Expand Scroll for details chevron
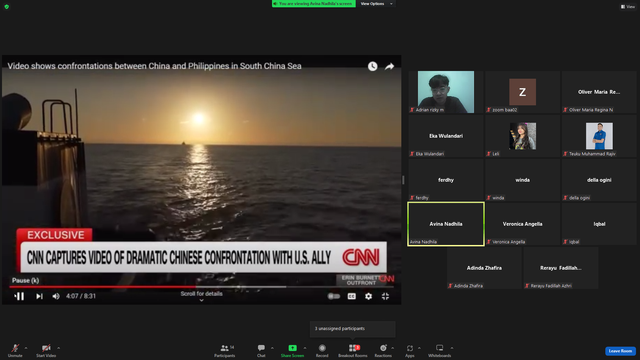This screenshot has width=640, height=360. click(202, 300)
